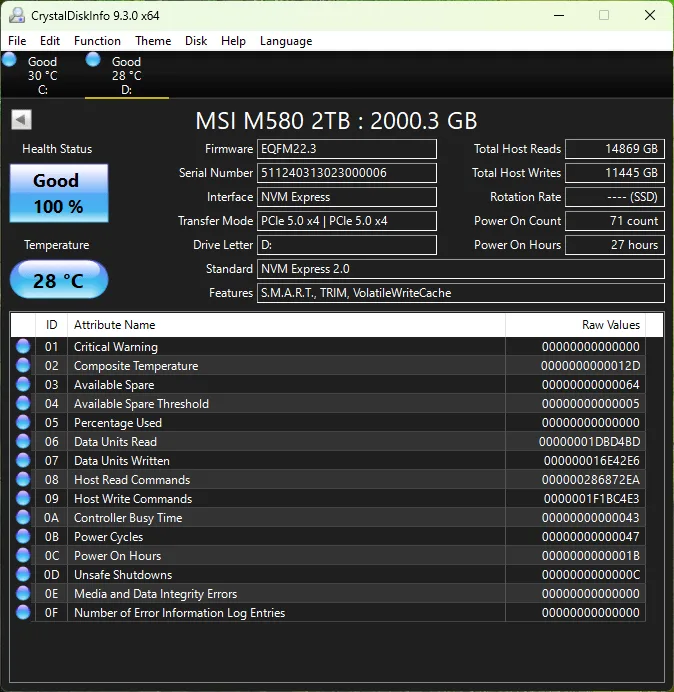
Task: Click the D: drive blue status orb
Action: click(93, 59)
